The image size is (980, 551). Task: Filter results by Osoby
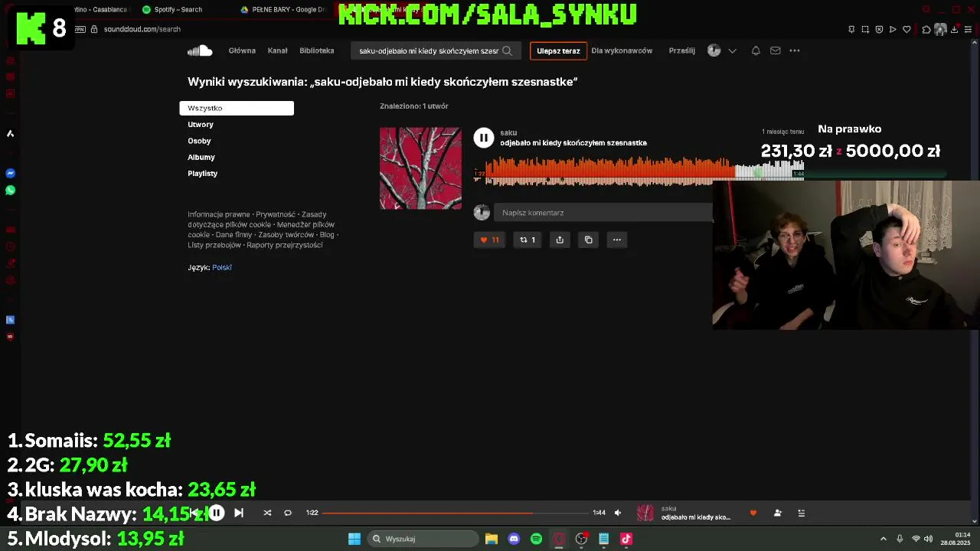tap(199, 141)
